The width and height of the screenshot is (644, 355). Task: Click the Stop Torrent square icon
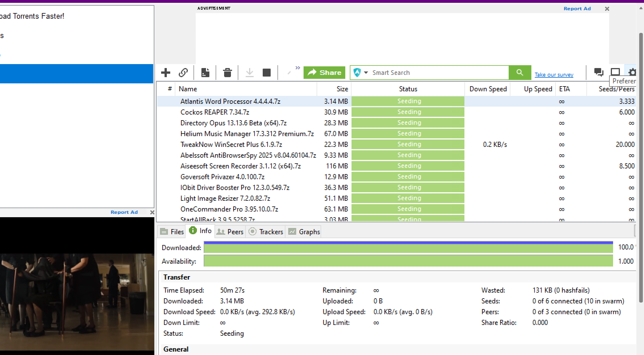click(267, 73)
